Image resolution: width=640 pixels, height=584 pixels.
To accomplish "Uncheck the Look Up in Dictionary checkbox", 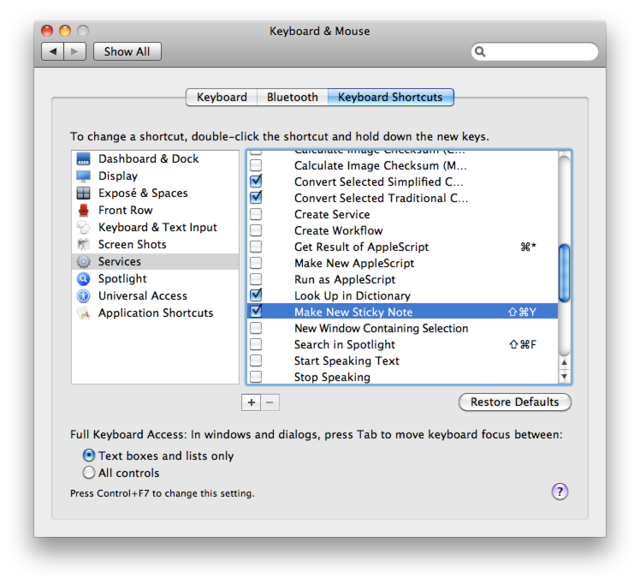I will (x=256, y=295).
